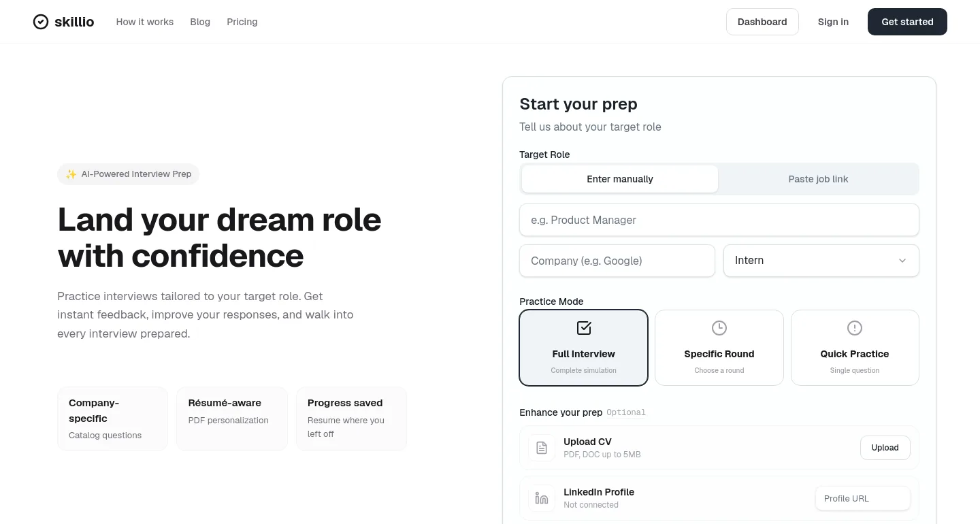
Task: Click Sign in link
Action: pyautogui.click(x=833, y=22)
